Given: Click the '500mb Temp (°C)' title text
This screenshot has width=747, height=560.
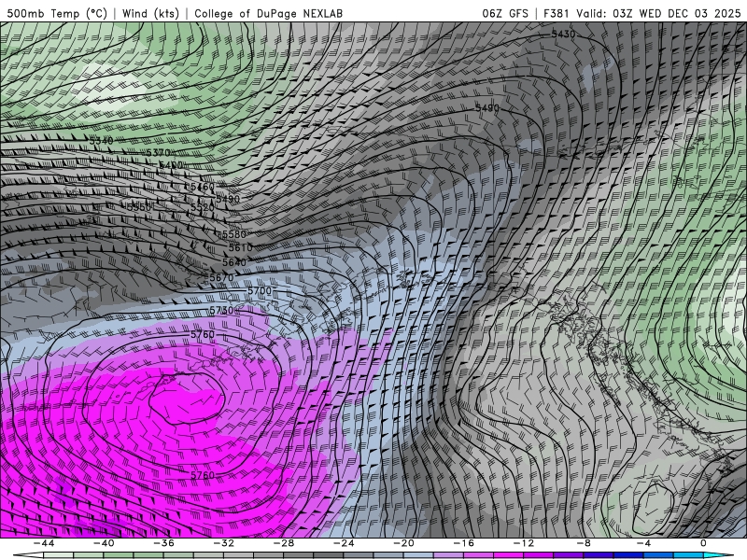Looking at the screenshot, I should click(57, 13).
